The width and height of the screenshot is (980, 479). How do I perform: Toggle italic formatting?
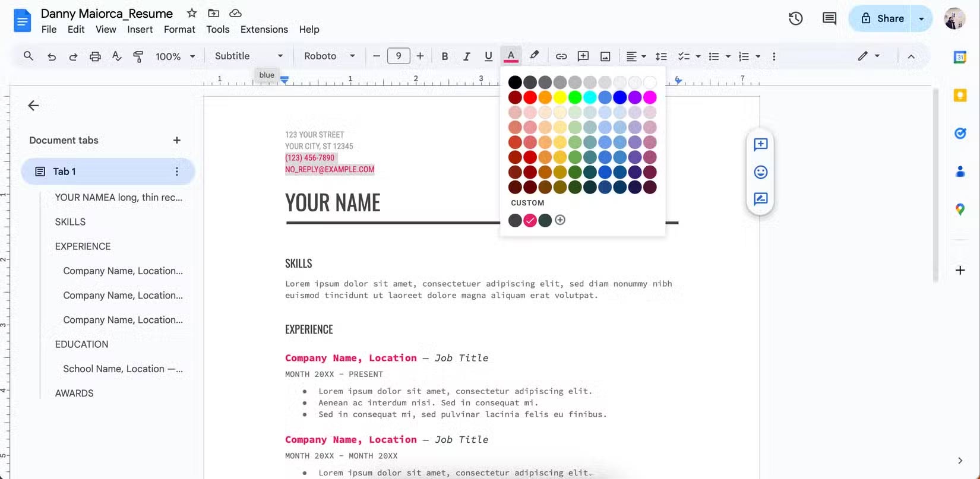[466, 56]
